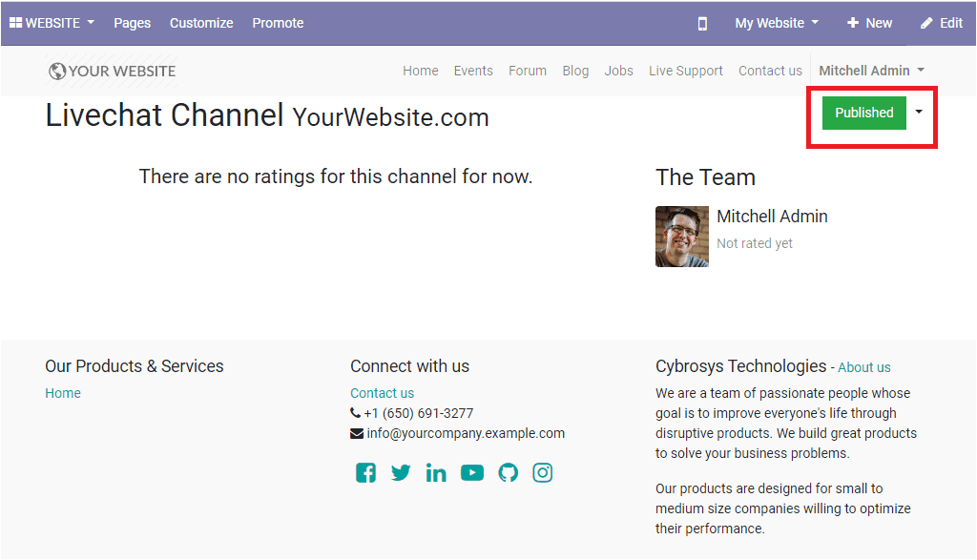The height and width of the screenshot is (560, 977).
Task: Click 'There are no ratings' message
Action: (x=335, y=176)
